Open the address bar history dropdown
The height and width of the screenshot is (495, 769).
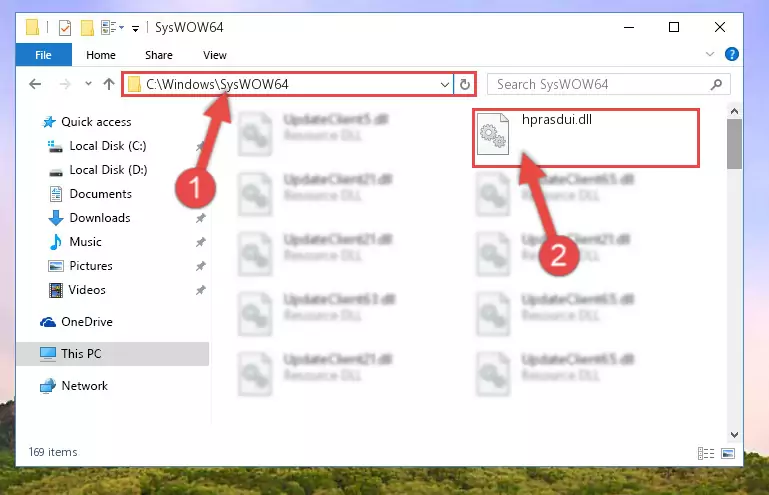click(444, 84)
